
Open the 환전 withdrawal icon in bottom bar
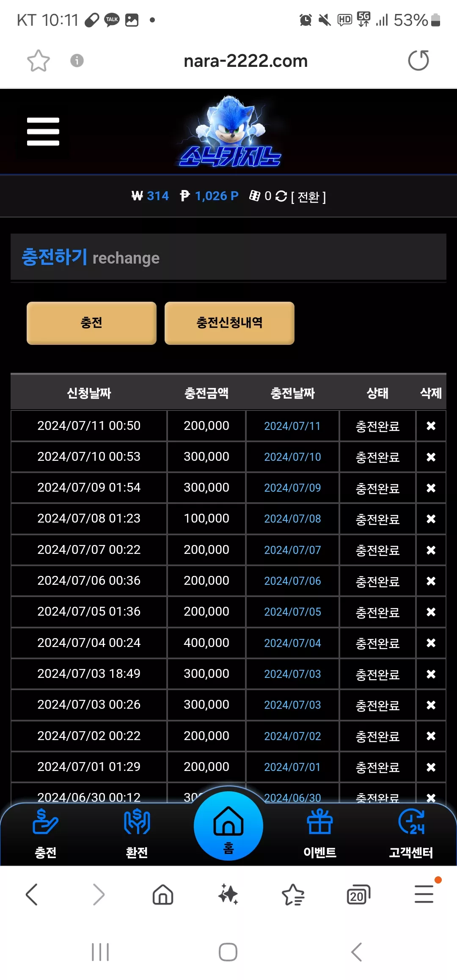point(137,833)
